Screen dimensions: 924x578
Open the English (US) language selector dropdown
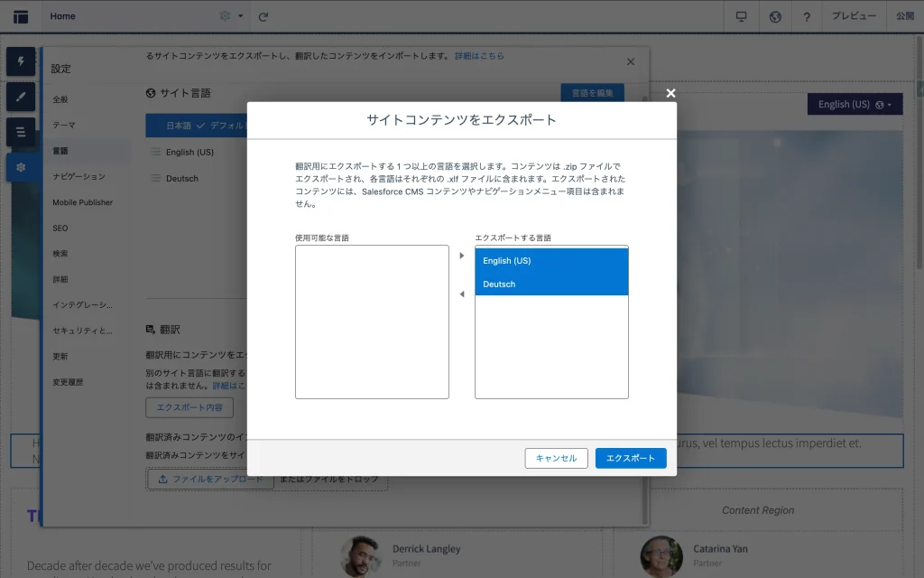(854, 105)
